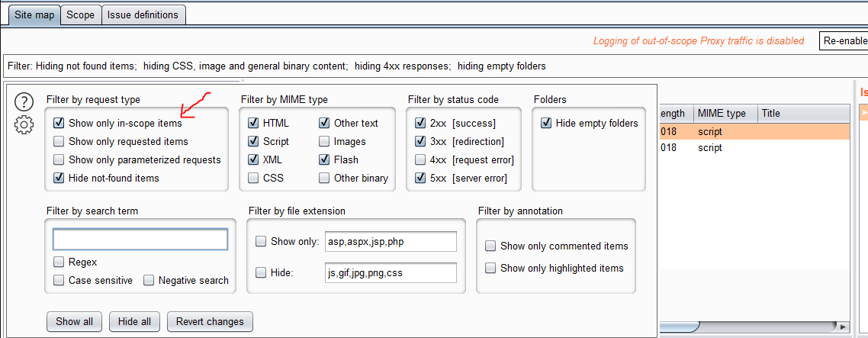The width and height of the screenshot is (868, 338).
Task: Enable the Regex search option
Action: 59,262
